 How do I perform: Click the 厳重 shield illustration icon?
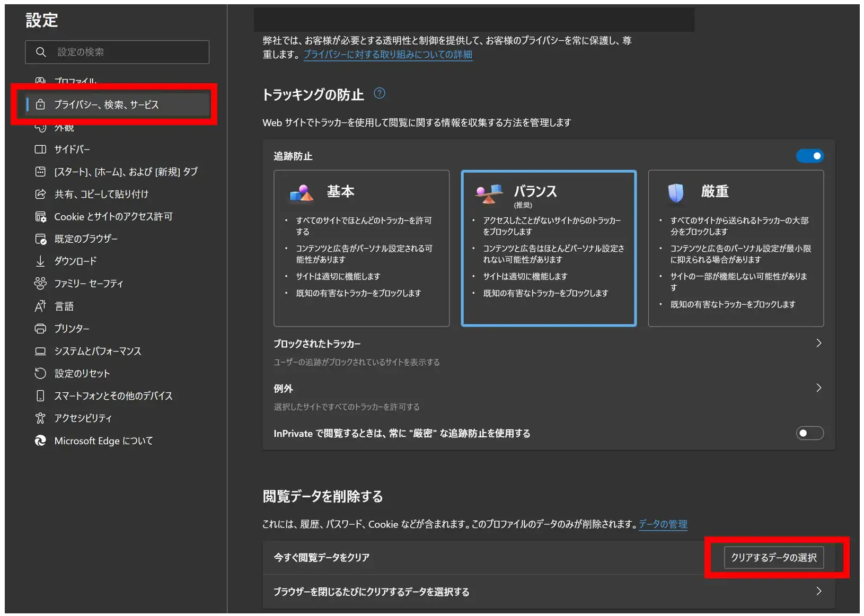tap(676, 193)
